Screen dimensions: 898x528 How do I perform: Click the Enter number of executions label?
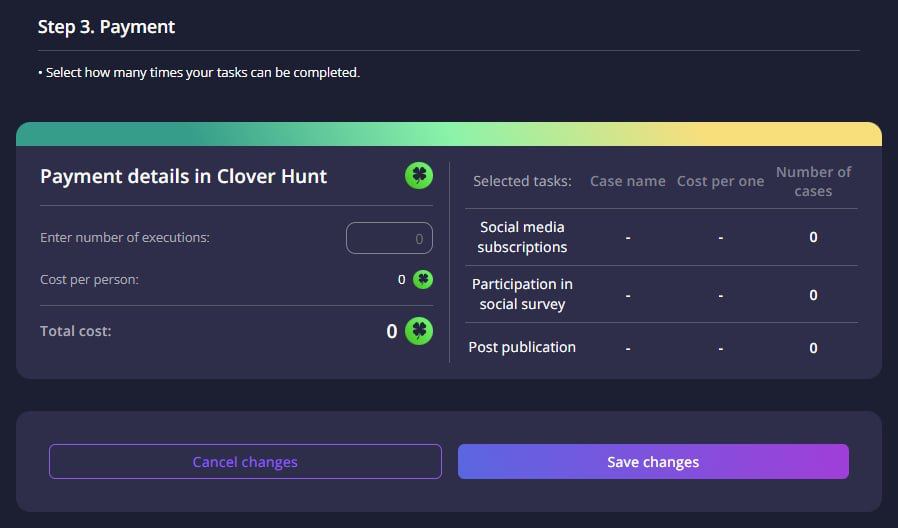pos(125,238)
